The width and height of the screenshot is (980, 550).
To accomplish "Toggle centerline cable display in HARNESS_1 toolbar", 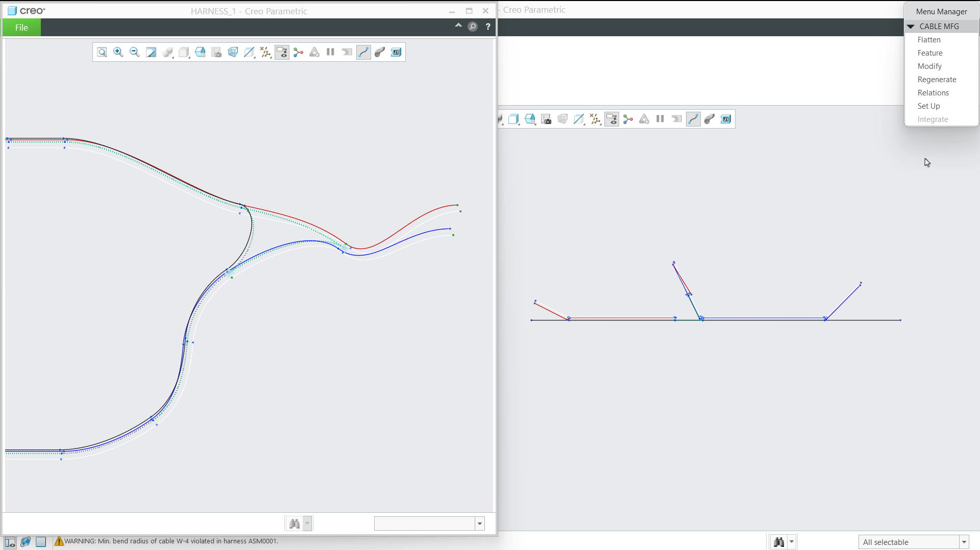I will point(363,52).
